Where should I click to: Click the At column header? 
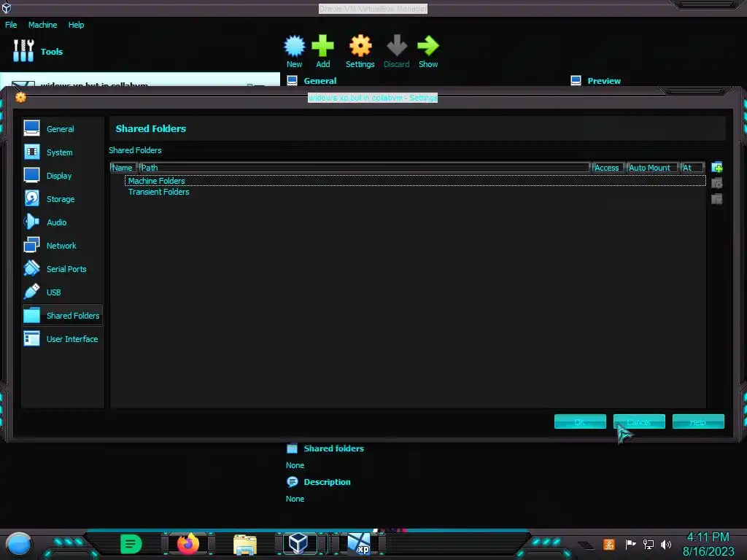(692, 168)
